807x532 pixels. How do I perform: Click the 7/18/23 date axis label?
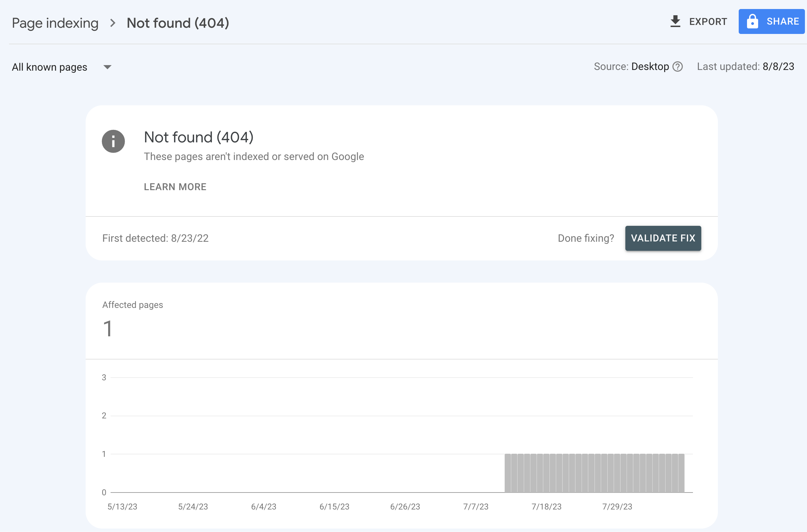click(546, 507)
